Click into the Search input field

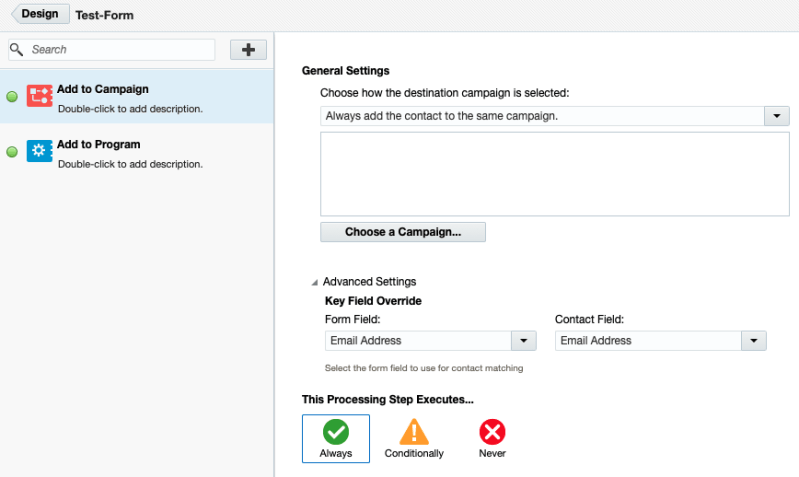[112, 49]
